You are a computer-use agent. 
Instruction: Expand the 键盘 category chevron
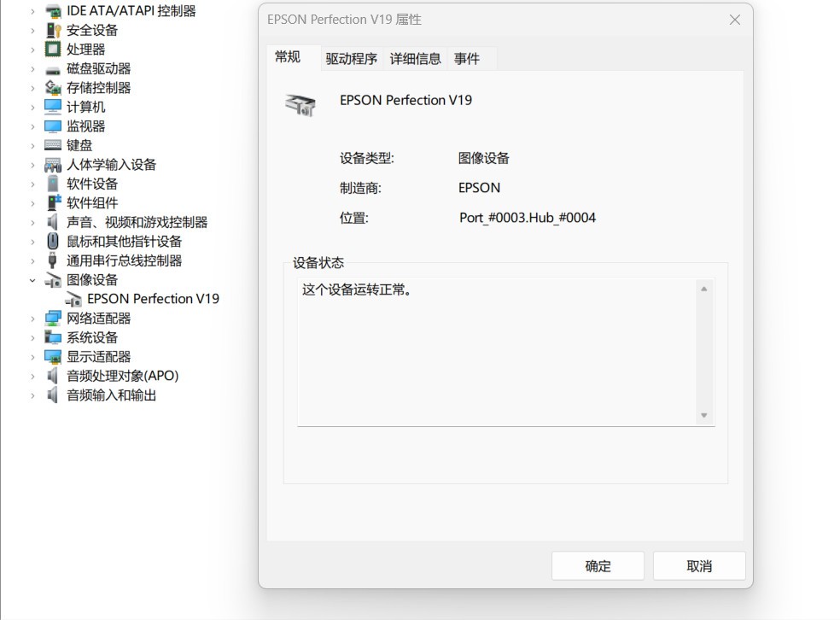32,146
